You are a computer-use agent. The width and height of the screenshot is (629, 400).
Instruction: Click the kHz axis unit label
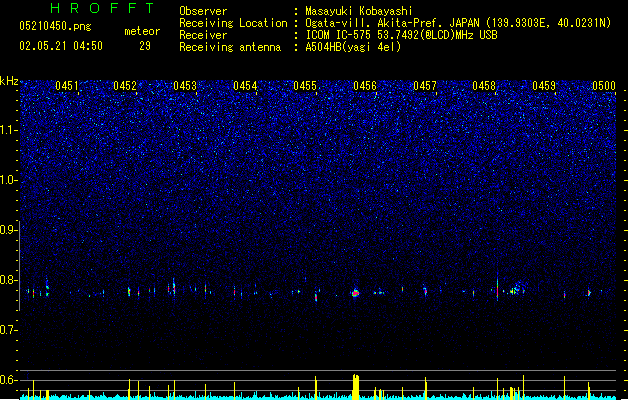point(9,81)
